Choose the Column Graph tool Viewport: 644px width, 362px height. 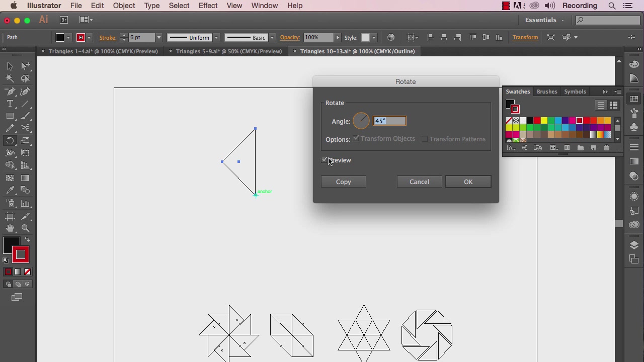point(25,203)
